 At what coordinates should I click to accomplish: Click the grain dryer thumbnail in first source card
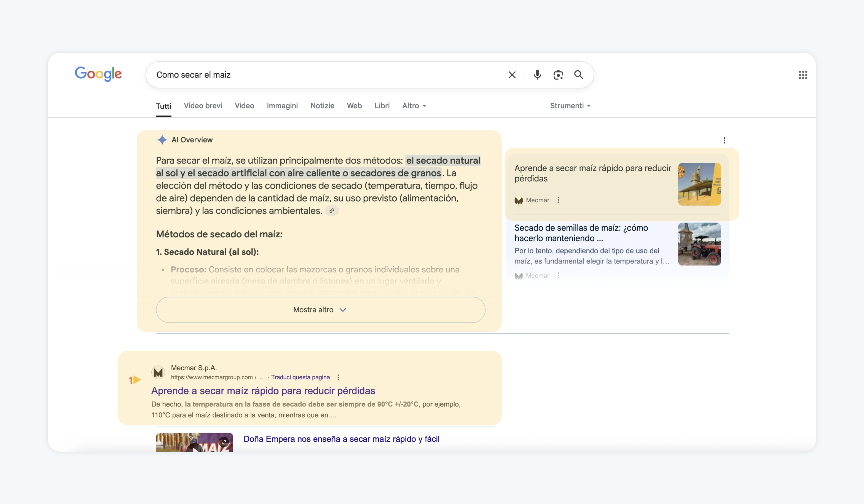699,184
